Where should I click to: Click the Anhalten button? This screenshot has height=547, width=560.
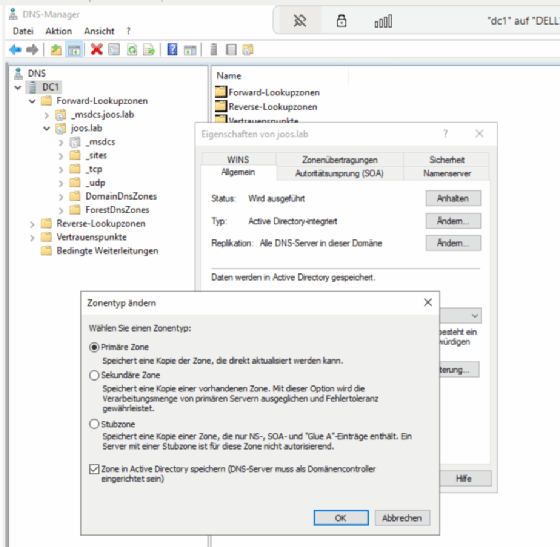coord(453,199)
